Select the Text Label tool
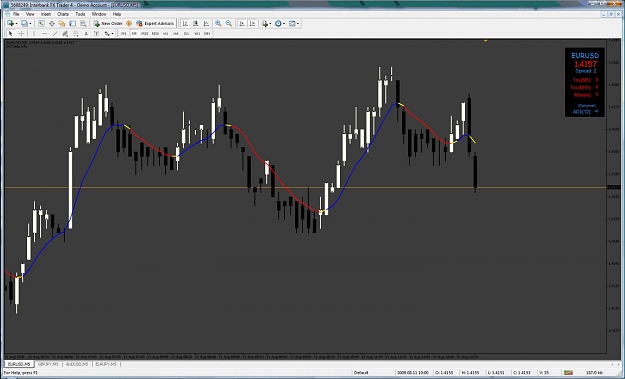Image resolution: width=625 pixels, height=379 pixels. click(x=96, y=33)
